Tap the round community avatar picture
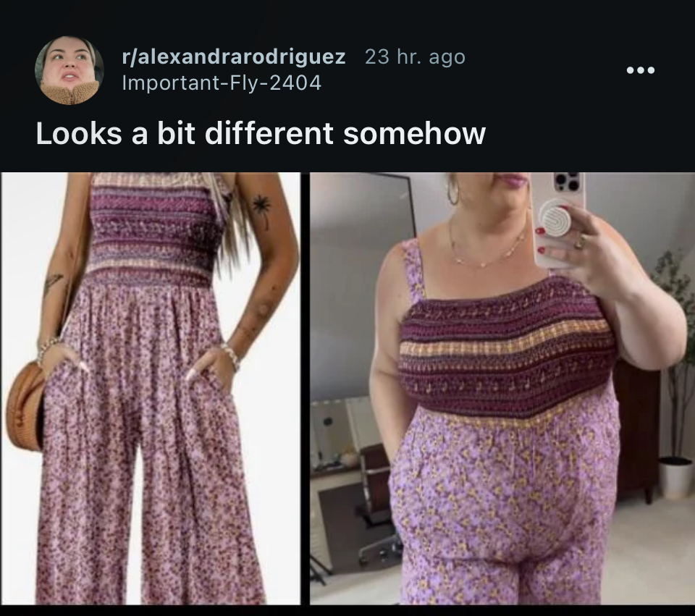This screenshot has height=616, width=695. point(69,70)
